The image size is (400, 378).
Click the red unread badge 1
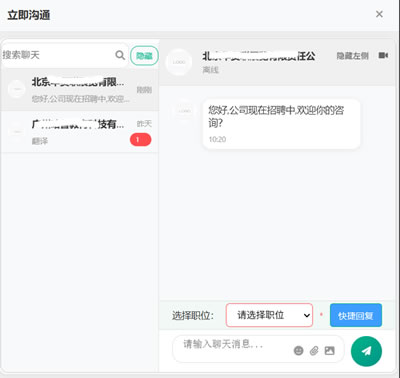(x=140, y=140)
